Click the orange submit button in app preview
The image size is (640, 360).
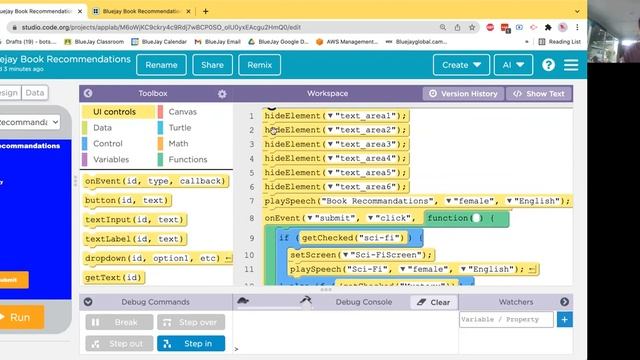[13, 280]
